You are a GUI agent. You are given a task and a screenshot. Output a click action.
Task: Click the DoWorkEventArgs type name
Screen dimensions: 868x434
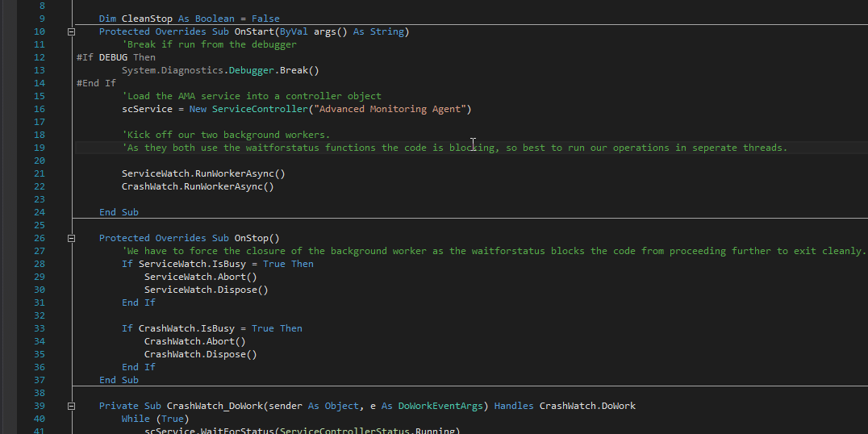tap(443, 406)
